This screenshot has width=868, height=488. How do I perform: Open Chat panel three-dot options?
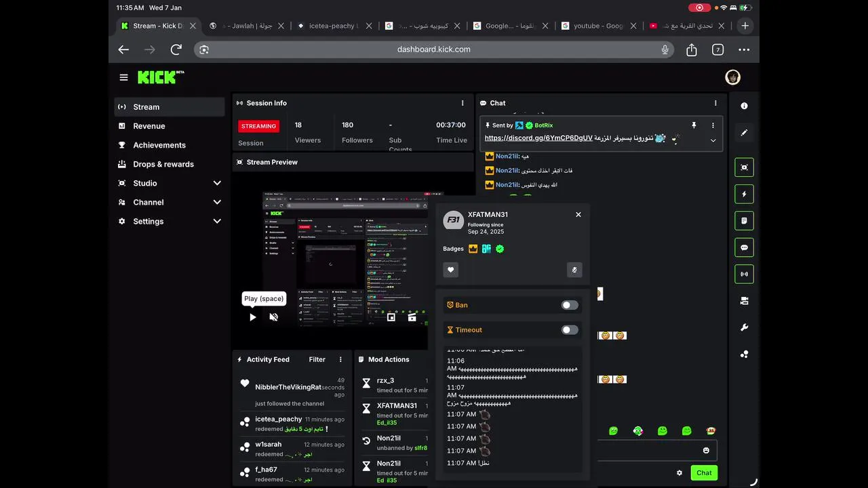tap(715, 103)
